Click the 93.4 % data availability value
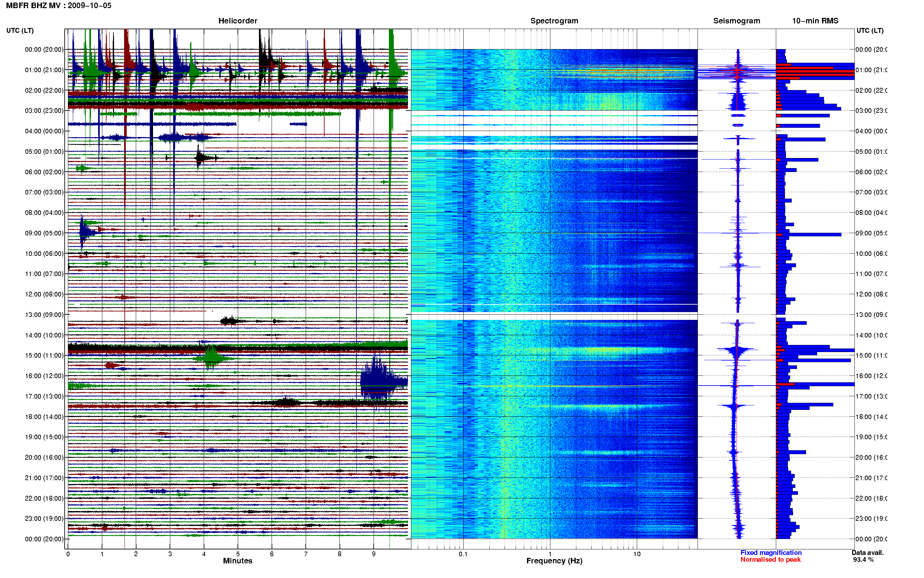 click(863, 560)
